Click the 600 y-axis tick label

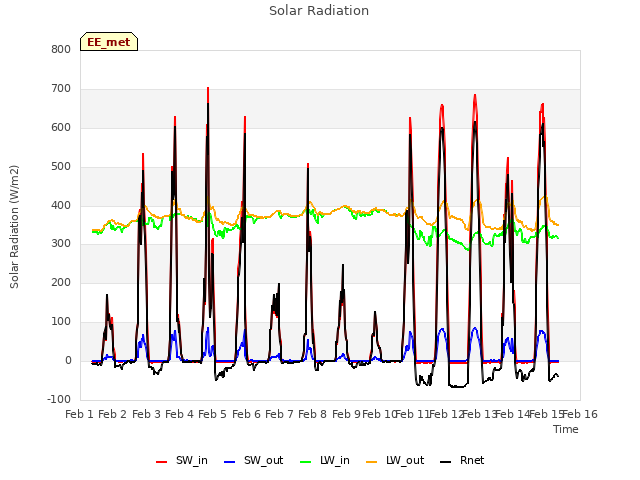click(x=61, y=128)
